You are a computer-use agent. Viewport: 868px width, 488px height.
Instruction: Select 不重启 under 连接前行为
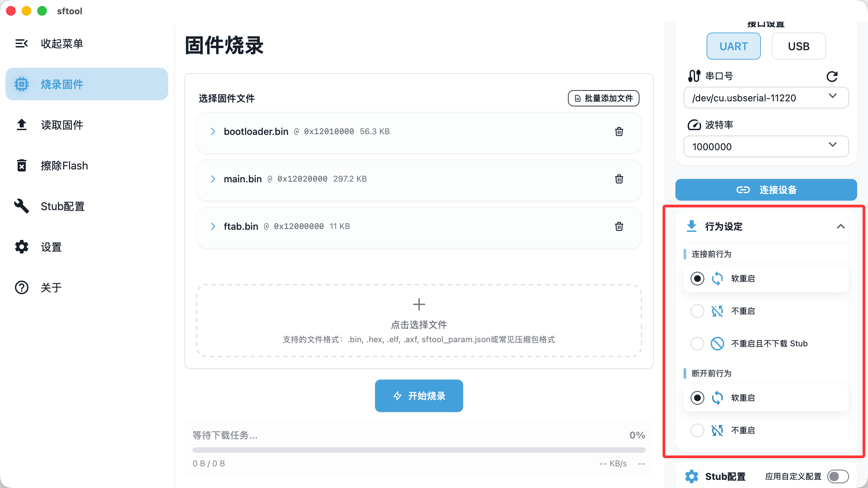click(x=697, y=311)
